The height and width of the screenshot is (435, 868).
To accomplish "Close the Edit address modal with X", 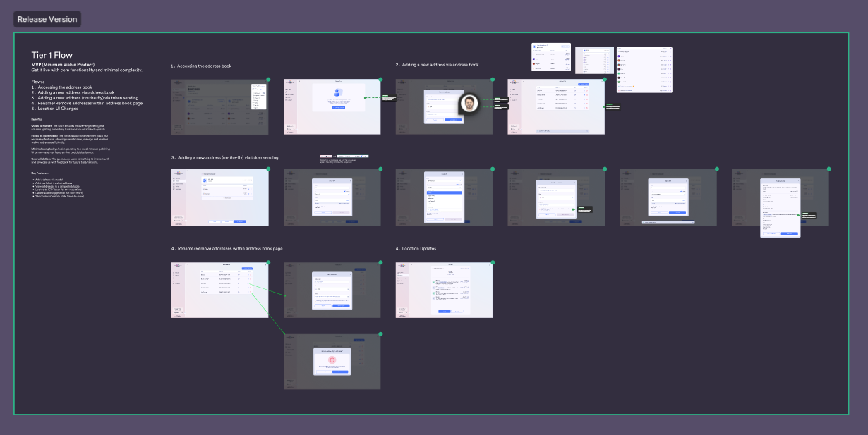I will [x=349, y=274].
